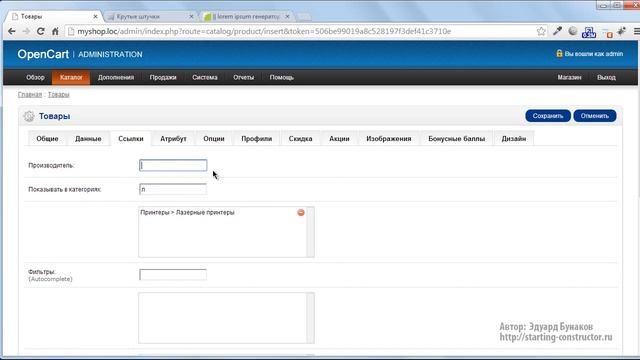This screenshot has height=360, width=640.
Task: Remove Лазерные принтеры category with red icon
Action: pos(301,213)
